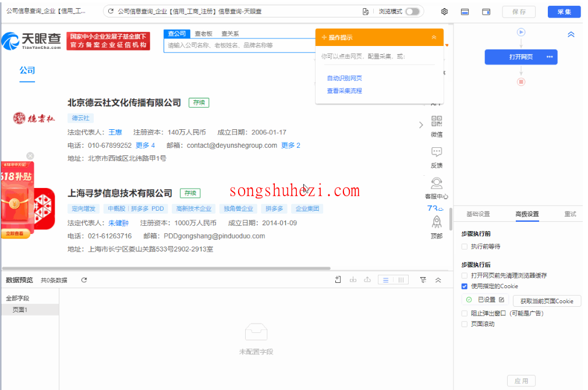The height and width of the screenshot is (390, 588).
Task: Click 立即查看 on the promotion ad
Action: click(15, 233)
